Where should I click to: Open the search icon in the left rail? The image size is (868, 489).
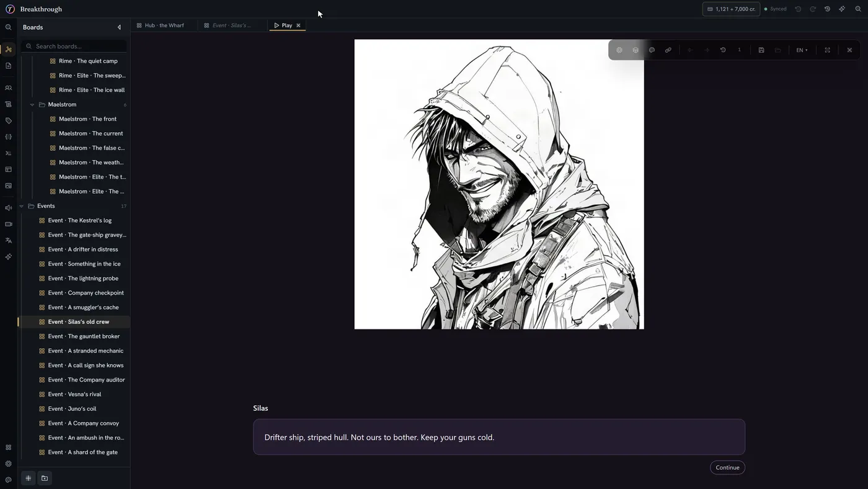pyautogui.click(x=8, y=27)
